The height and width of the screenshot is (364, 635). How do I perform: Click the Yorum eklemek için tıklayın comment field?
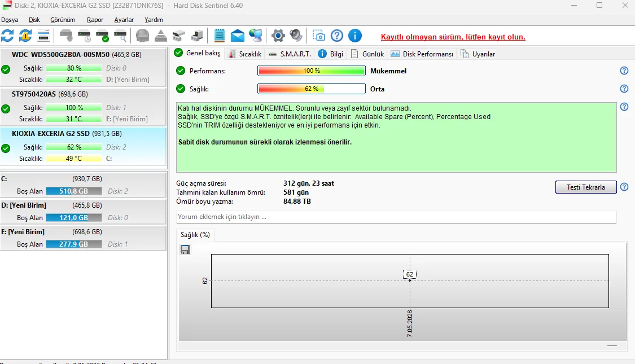396,217
